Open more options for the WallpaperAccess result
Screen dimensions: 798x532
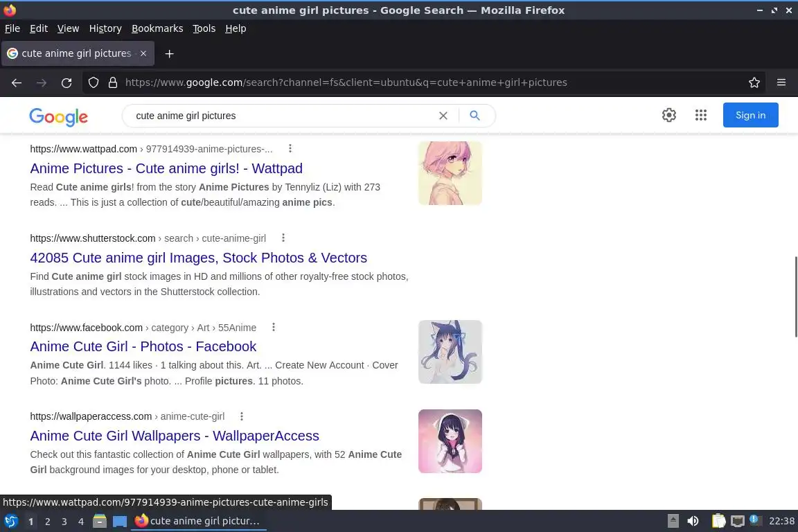242,416
